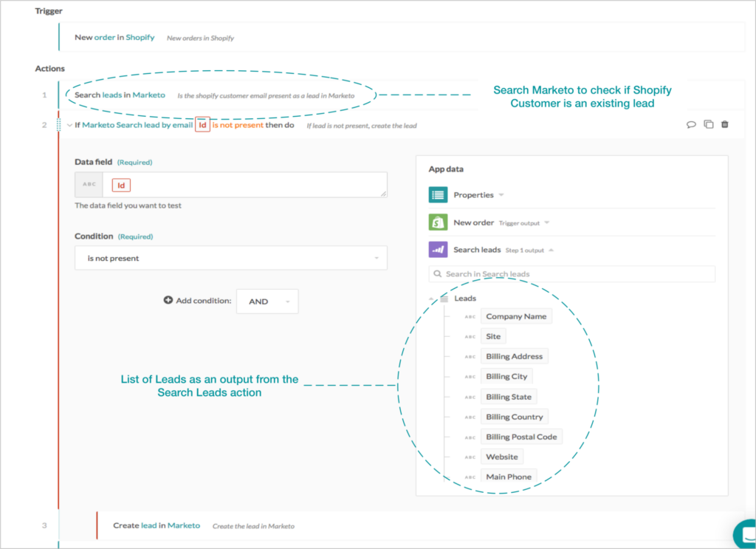756x549 pixels.
Task: Click the Id pill in step 2 header
Action: [202, 125]
